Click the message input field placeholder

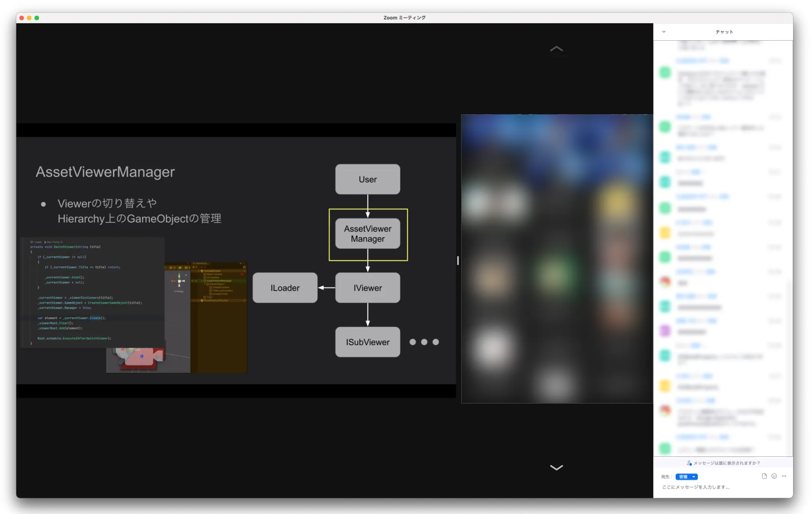click(696, 487)
